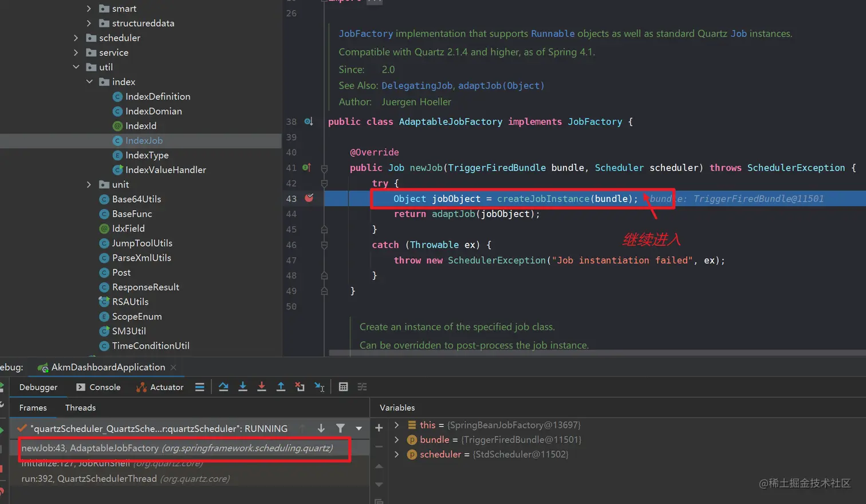
Task: Click the Step Into debugger icon
Action: pyautogui.click(x=243, y=387)
